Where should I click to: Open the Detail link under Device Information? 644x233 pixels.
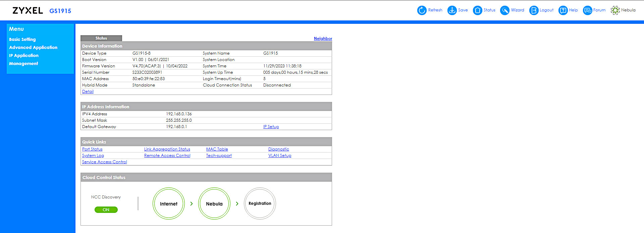(88, 92)
